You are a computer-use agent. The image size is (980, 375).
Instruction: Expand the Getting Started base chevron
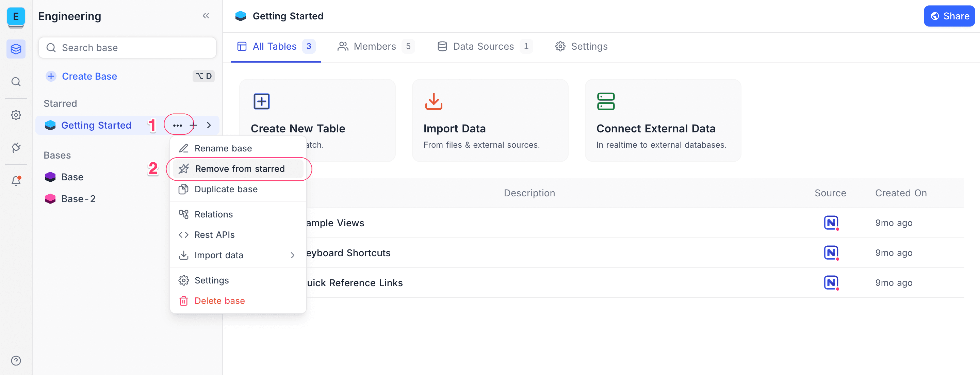[x=209, y=125]
